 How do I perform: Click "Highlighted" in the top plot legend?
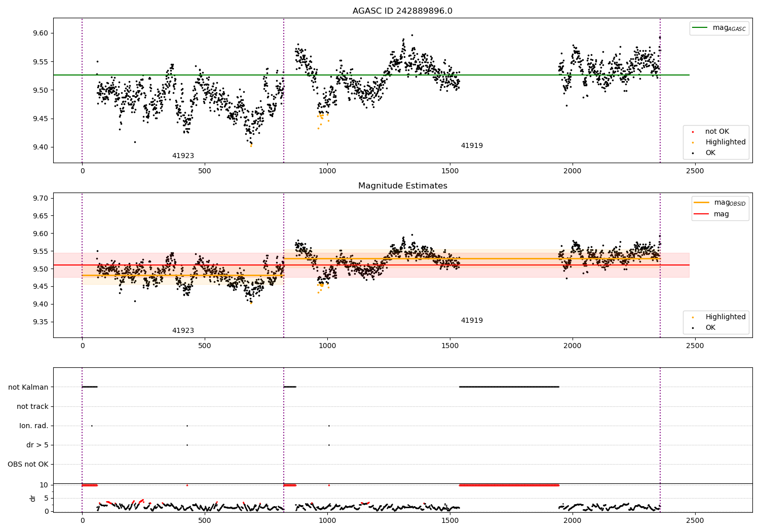point(725,142)
